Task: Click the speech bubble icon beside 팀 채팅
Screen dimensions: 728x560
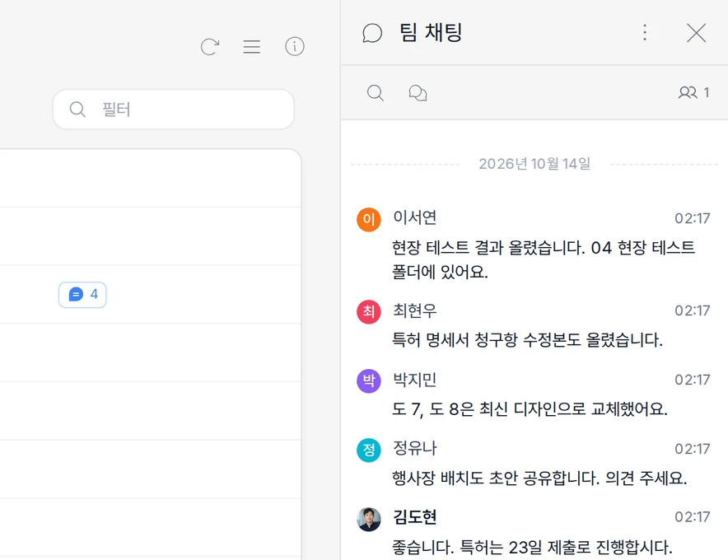Action: (372, 33)
